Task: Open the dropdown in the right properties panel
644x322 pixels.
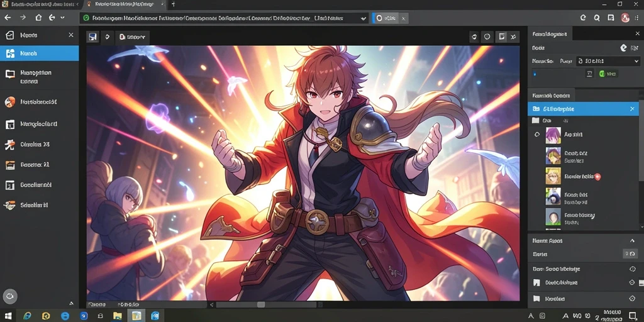Action: [x=608, y=61]
